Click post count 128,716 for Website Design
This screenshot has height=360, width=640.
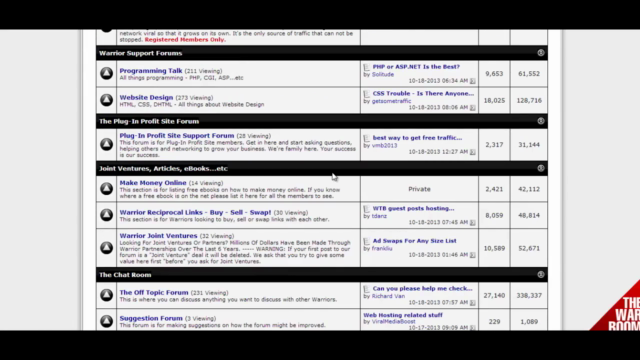pos(529,100)
